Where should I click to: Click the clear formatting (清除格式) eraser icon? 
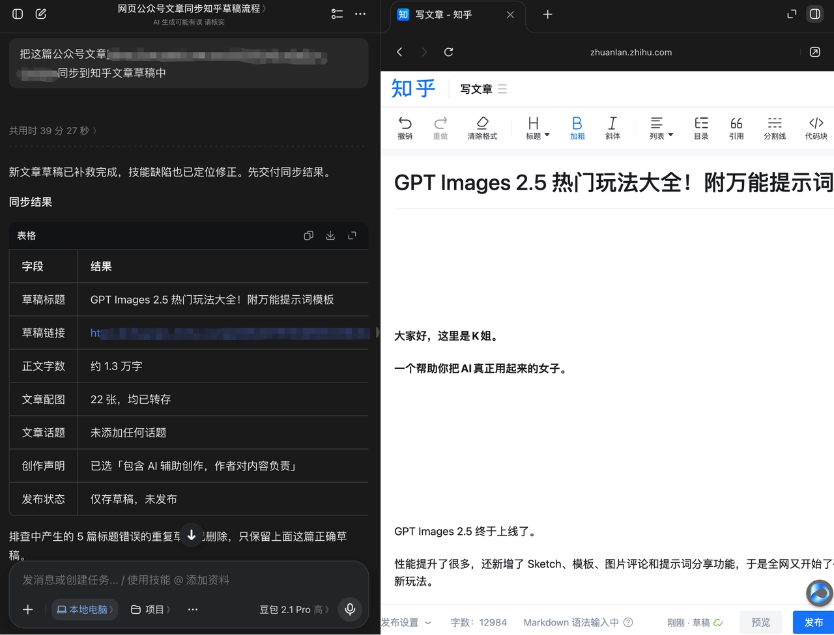[482, 128]
